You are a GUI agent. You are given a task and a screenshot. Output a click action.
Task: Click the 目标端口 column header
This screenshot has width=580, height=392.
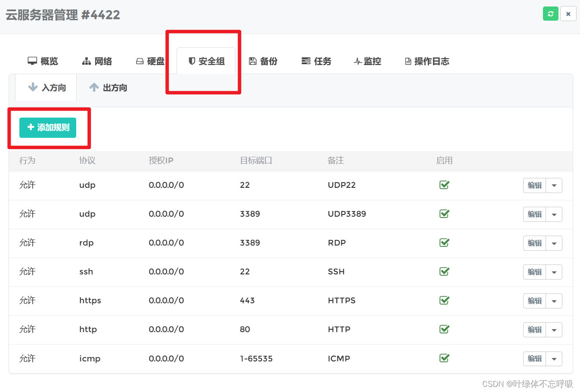coord(256,160)
